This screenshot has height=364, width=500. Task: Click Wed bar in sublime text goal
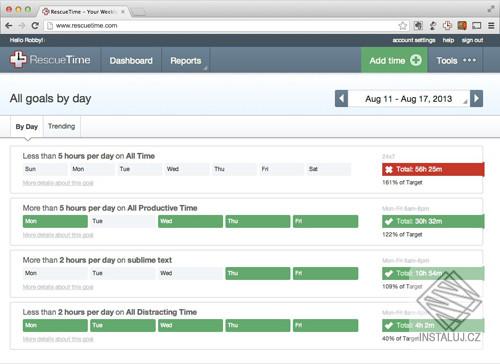[190, 273]
